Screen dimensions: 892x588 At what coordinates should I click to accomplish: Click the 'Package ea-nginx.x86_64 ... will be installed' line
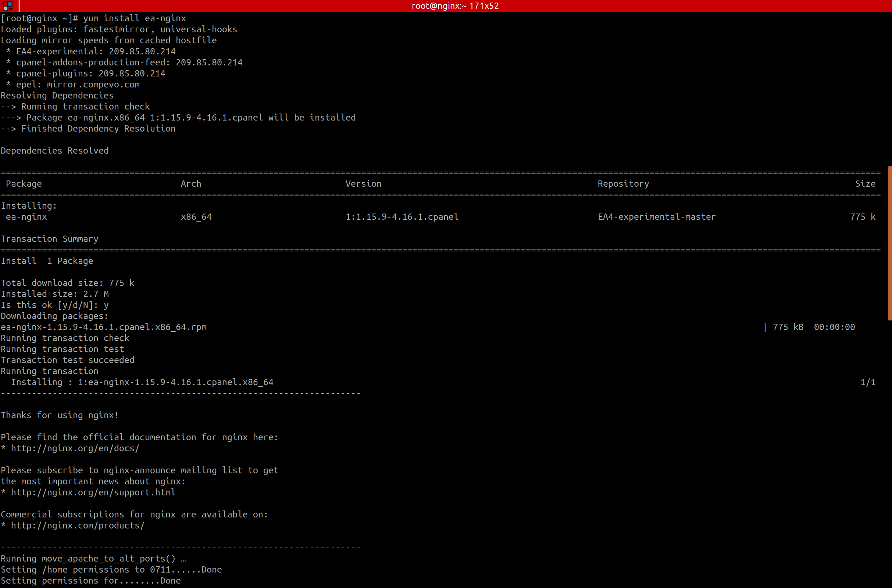(x=178, y=118)
